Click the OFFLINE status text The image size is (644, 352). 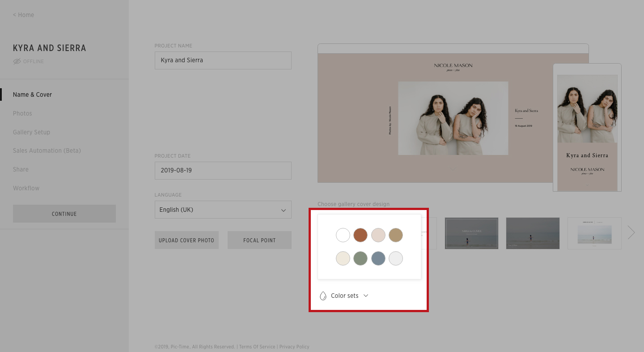(x=34, y=61)
